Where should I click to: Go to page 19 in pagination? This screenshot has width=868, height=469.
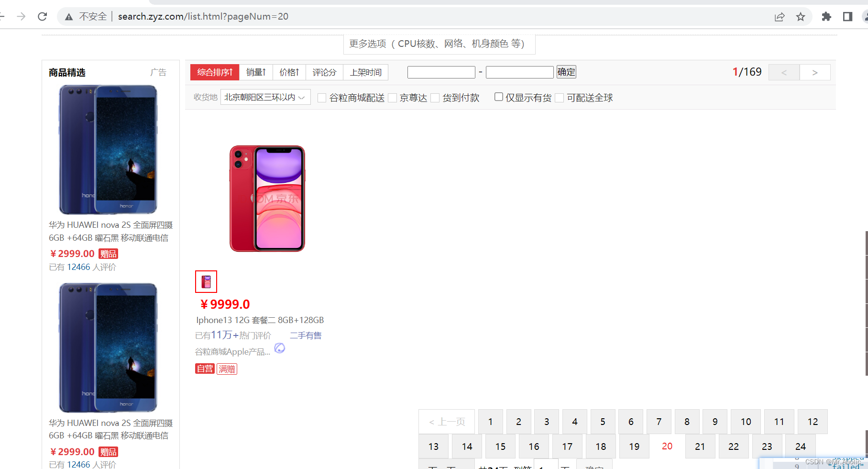635,447
